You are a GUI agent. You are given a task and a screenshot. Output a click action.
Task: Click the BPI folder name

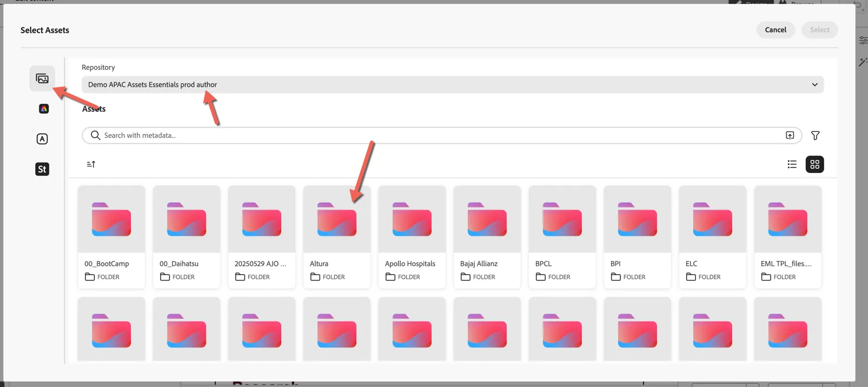[615, 264]
